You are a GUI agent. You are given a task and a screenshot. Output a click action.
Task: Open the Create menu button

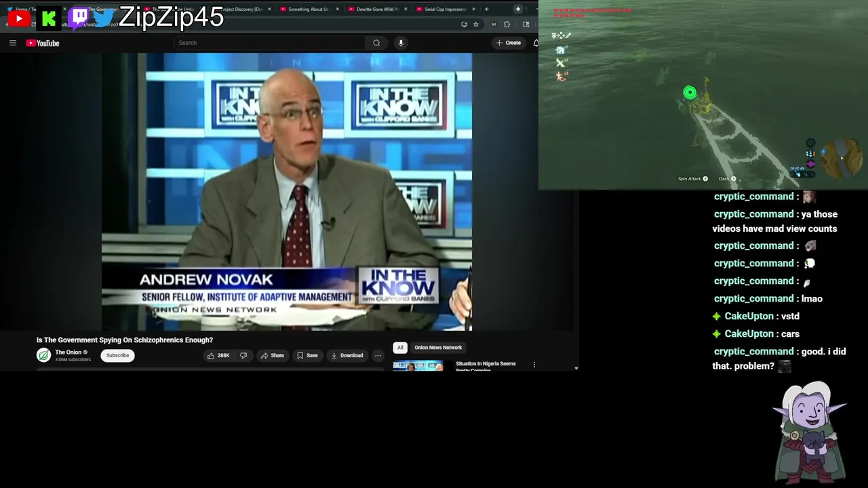(509, 43)
